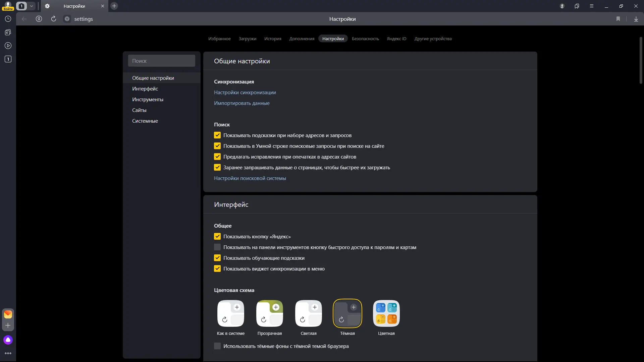Expand sidebar three-dots more menu

[8, 353]
